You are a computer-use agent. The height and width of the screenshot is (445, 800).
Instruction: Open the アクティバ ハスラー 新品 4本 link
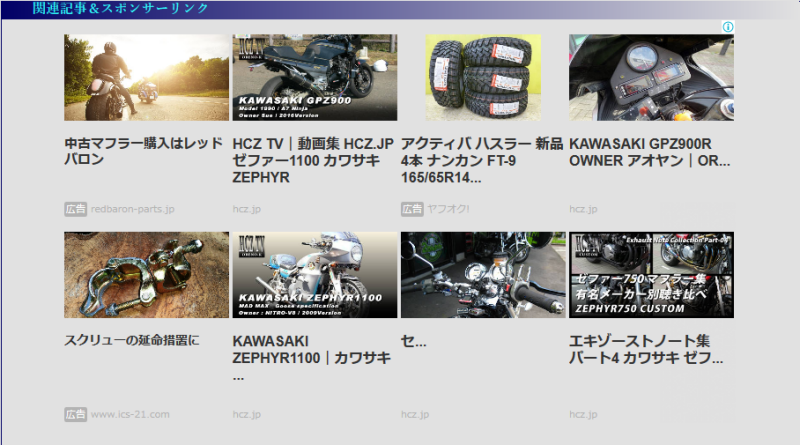coord(482,160)
